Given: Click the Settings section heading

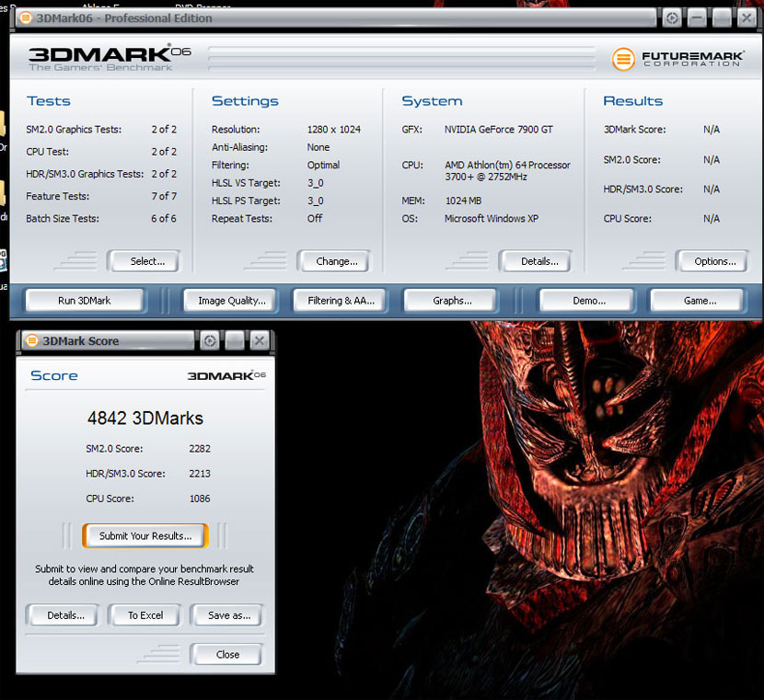Looking at the screenshot, I should pyautogui.click(x=245, y=101).
